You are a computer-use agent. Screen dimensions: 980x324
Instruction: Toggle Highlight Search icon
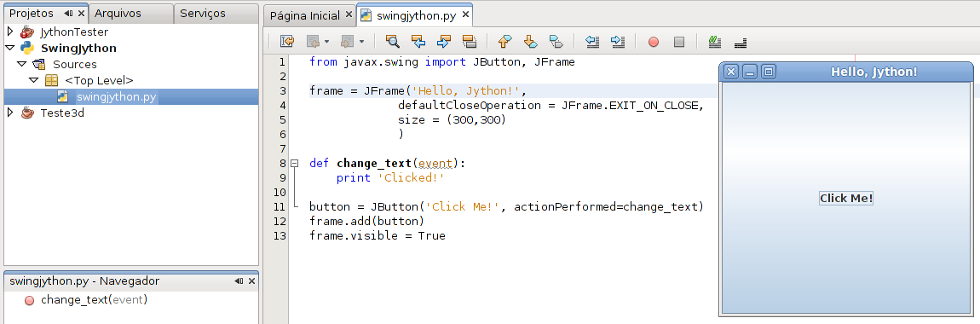(470, 42)
